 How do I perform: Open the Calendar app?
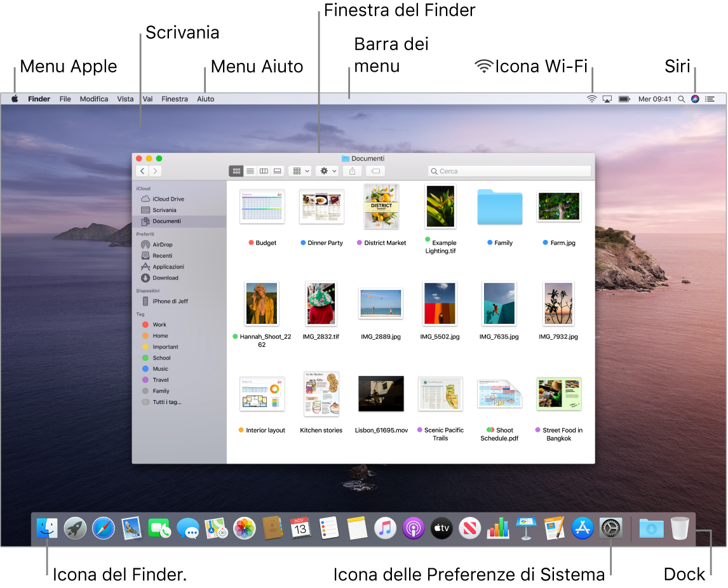coord(300,528)
